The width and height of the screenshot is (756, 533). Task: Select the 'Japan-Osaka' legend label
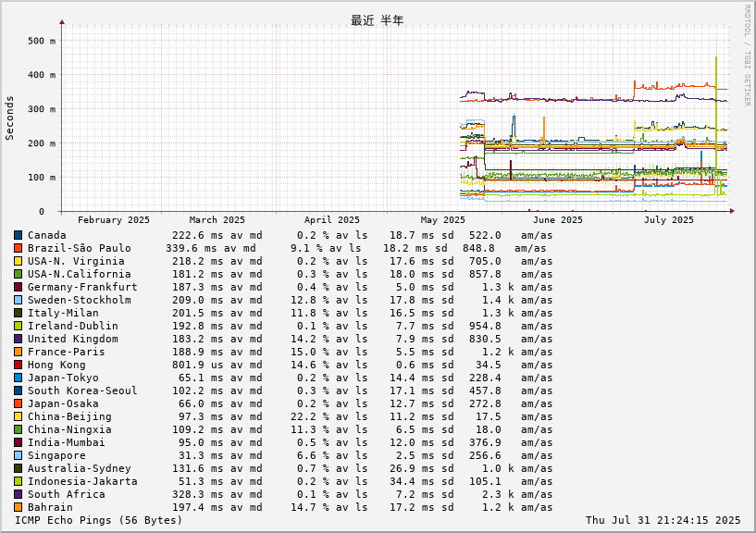[63, 403]
